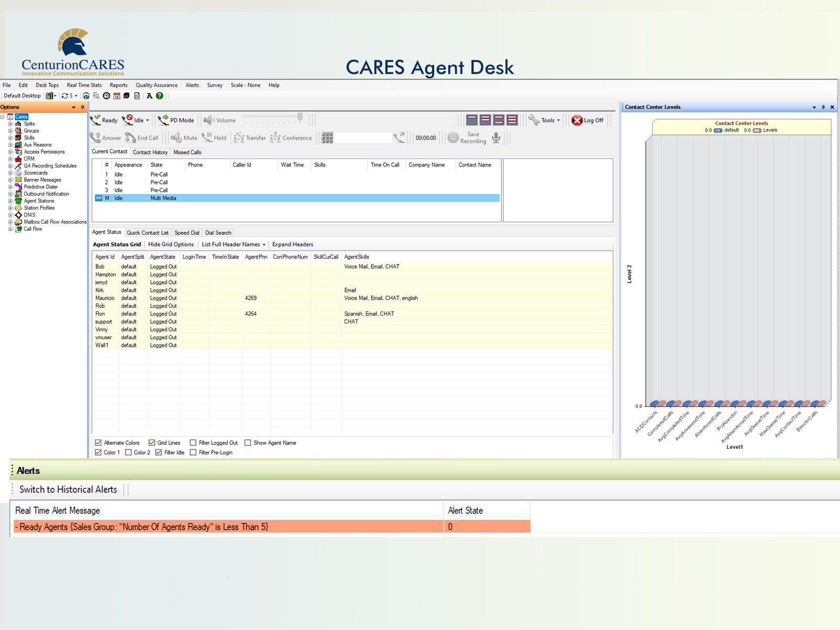Click the Transfer call button

pyautogui.click(x=249, y=138)
